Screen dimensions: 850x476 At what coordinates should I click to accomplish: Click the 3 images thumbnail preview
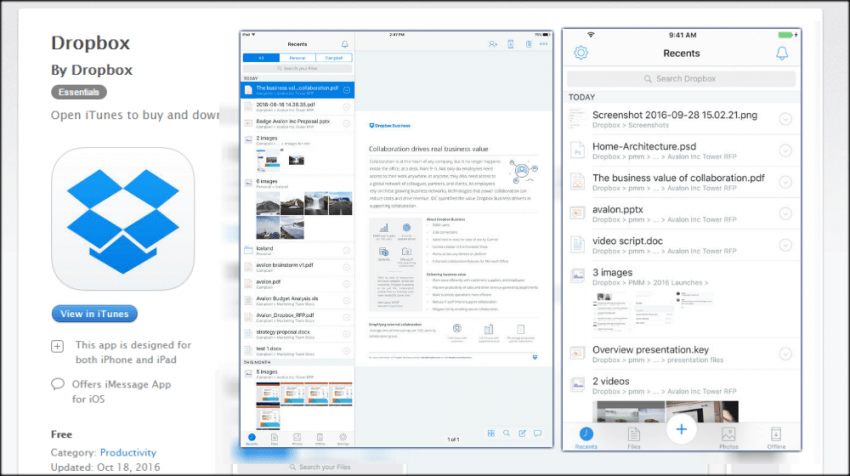(654, 311)
